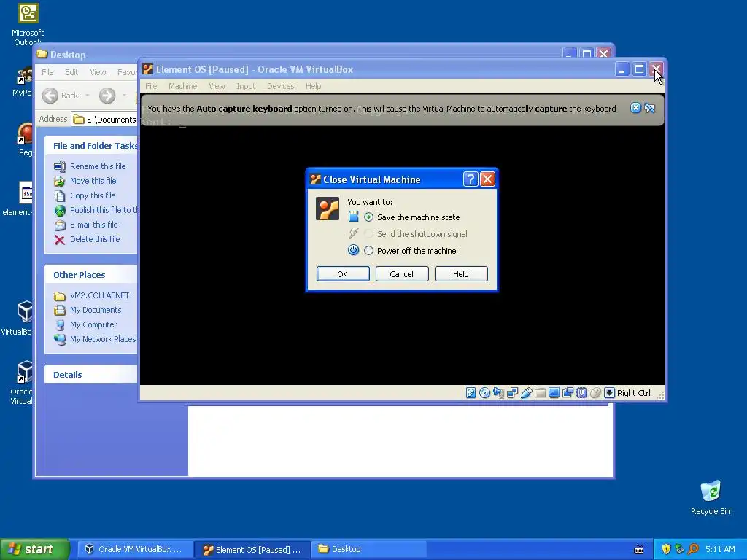
Task: Click the recording icon in VirtualBox status bar
Action: 568,393
